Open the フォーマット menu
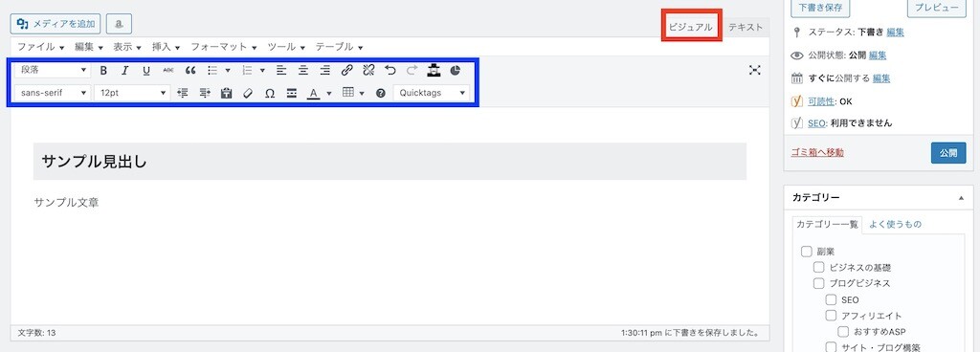 click(223, 47)
